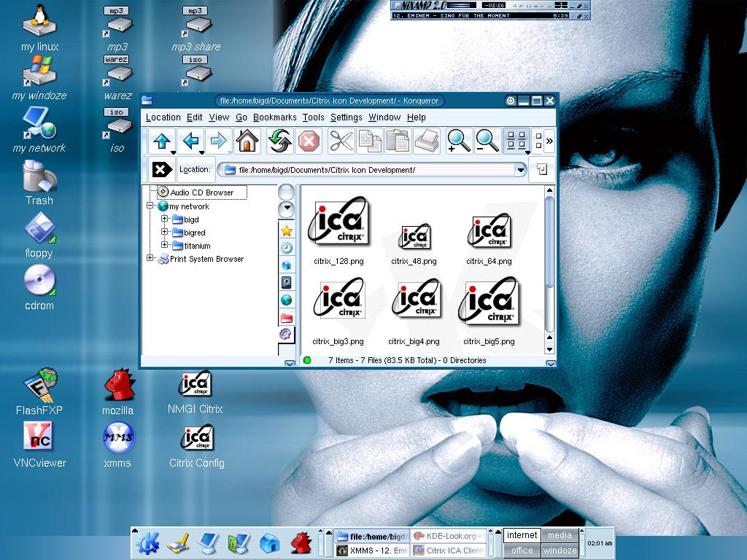Switch to the windoze virtual desktop
This screenshot has width=747, height=560.
coord(560,551)
